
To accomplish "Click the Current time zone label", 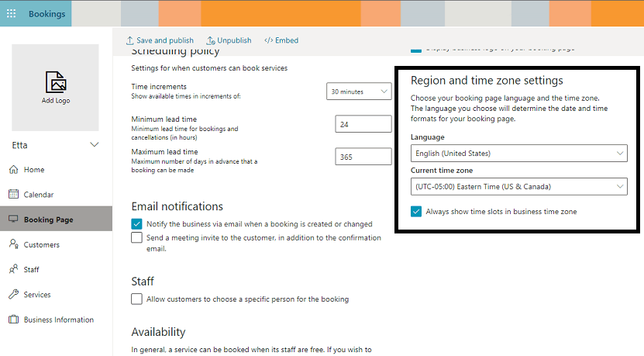I will pyautogui.click(x=442, y=170).
